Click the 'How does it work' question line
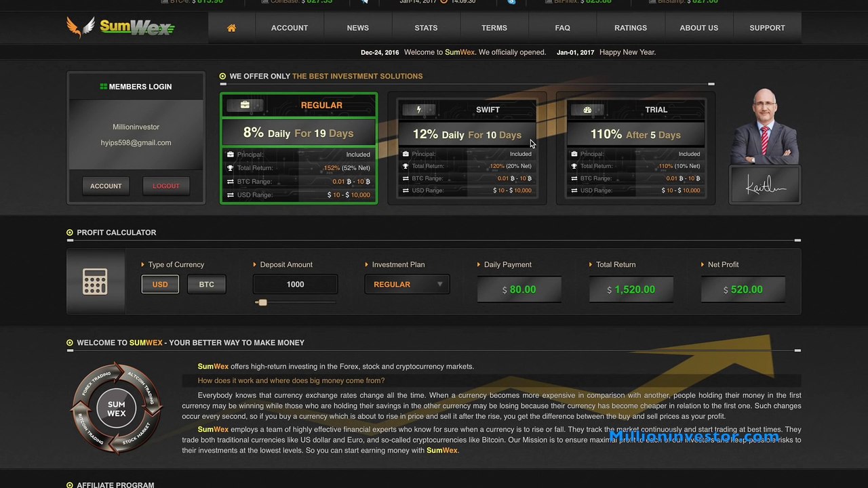The height and width of the screenshot is (488, 868). pyautogui.click(x=291, y=381)
